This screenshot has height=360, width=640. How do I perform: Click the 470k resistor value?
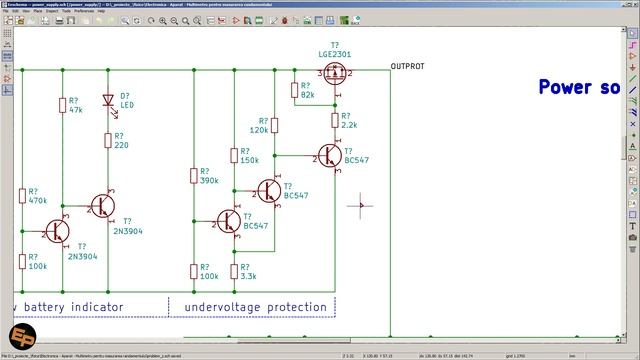pyautogui.click(x=38, y=200)
